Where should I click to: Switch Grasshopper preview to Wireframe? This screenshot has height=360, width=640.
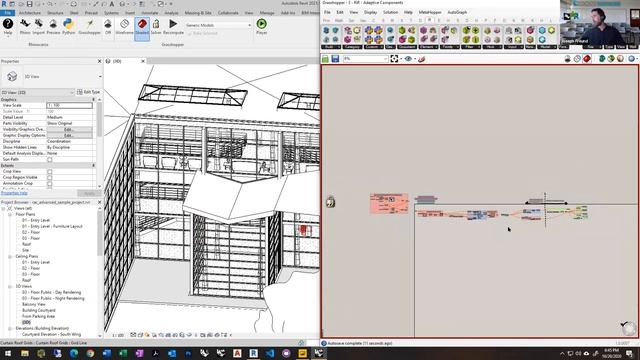124,27
